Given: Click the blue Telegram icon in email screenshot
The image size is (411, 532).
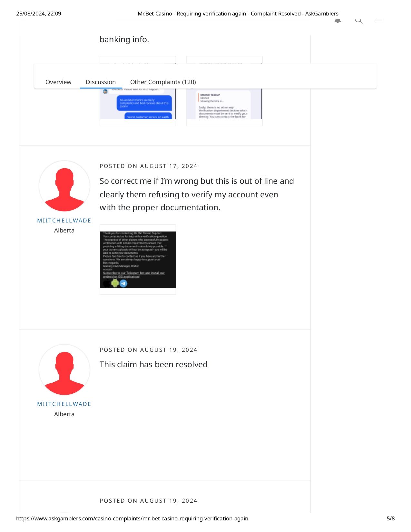Looking at the screenshot, I should 123,283.
